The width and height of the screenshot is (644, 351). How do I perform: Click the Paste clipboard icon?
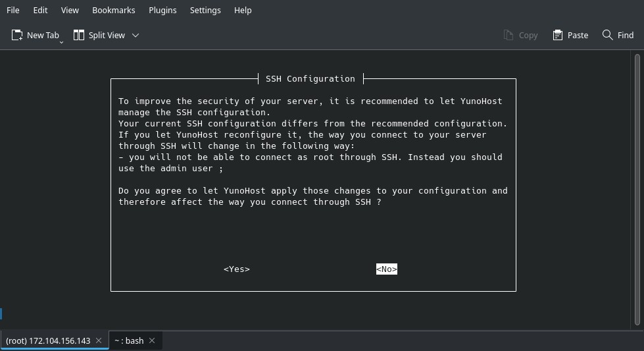[x=558, y=35]
